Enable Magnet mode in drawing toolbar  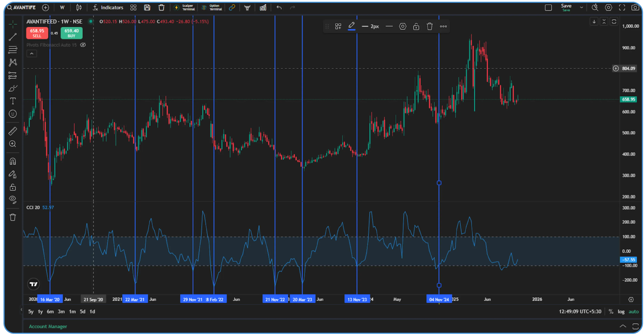13,161
